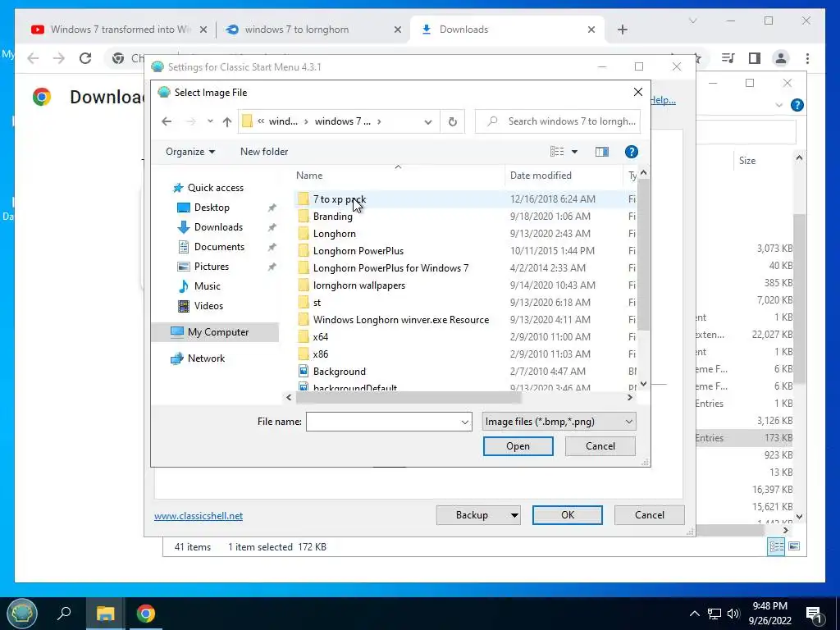This screenshot has width=840, height=630.
Task: Open File Explorer from the taskbar
Action: tap(106, 614)
